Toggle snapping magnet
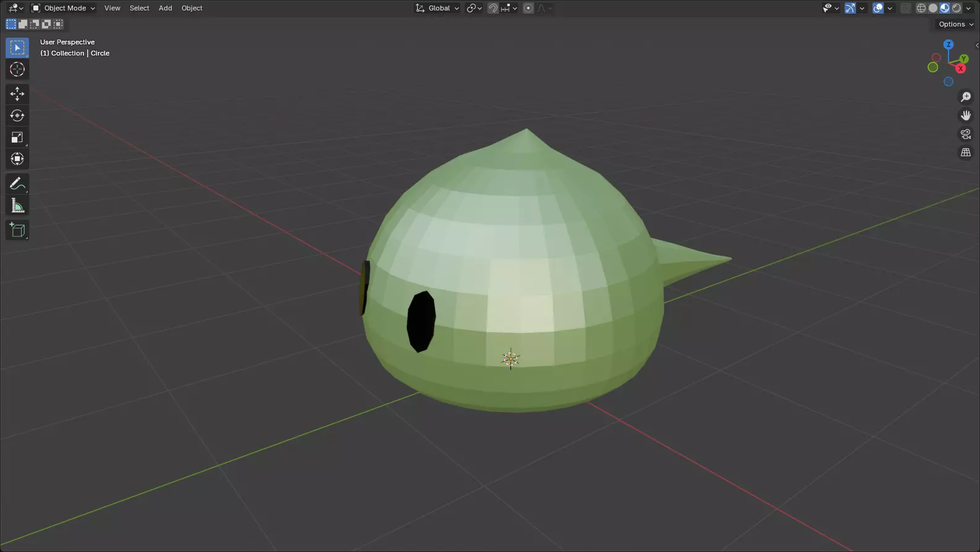This screenshot has height=552, width=980. pos(493,8)
